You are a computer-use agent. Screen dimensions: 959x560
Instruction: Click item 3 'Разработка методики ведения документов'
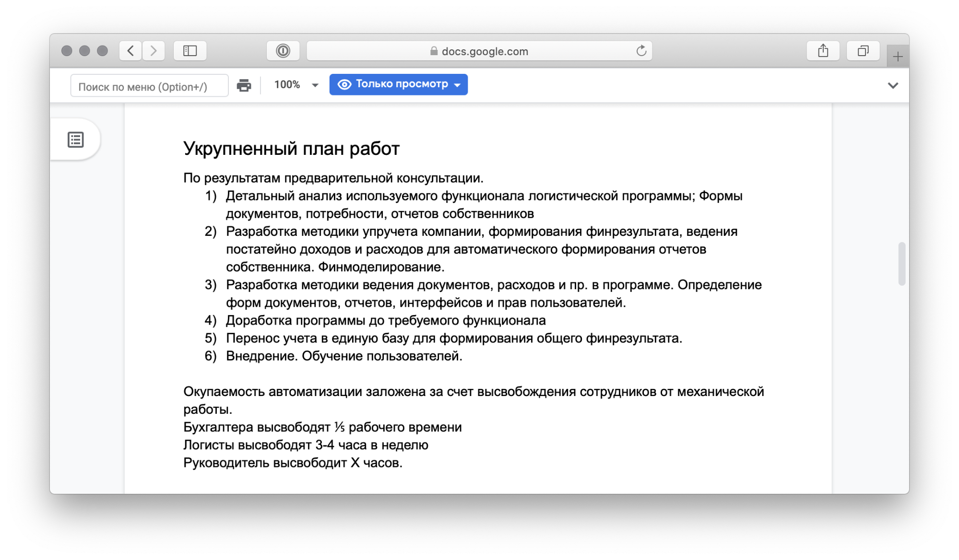click(x=494, y=293)
